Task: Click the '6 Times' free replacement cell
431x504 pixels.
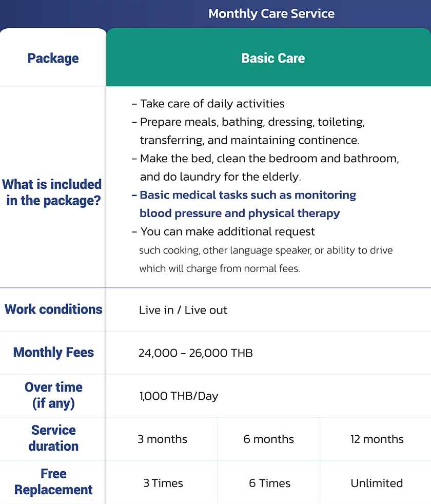Action: pyautogui.click(x=270, y=483)
